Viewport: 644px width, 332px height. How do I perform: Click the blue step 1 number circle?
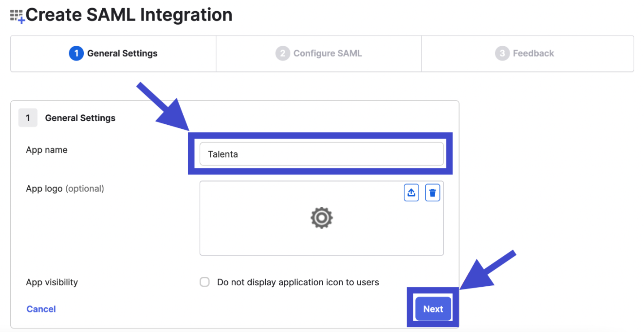[76, 53]
